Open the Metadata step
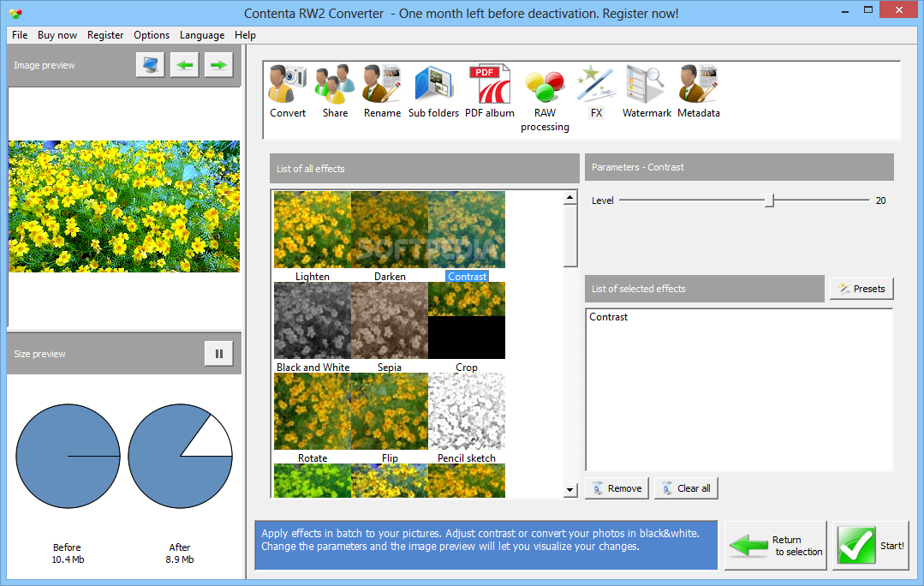This screenshot has height=586, width=924. point(698,92)
